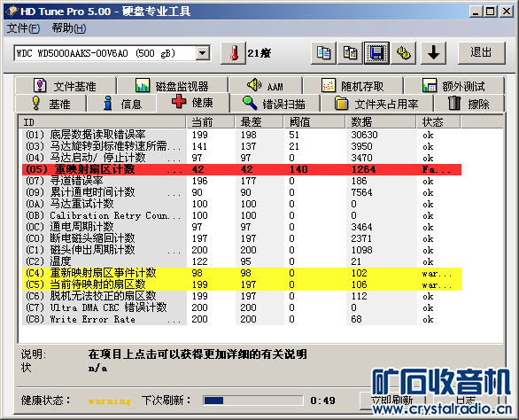Click the ID column header
The height and width of the screenshot is (420, 519).
pos(102,122)
